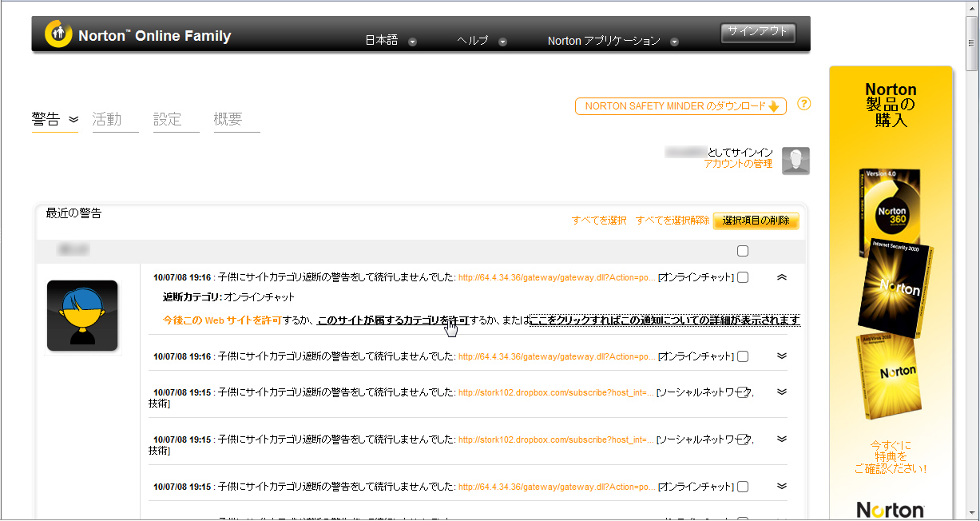Image resolution: width=980 pixels, height=521 pixels.
Task: Tick the checkbox in the gray child header row
Action: point(743,251)
